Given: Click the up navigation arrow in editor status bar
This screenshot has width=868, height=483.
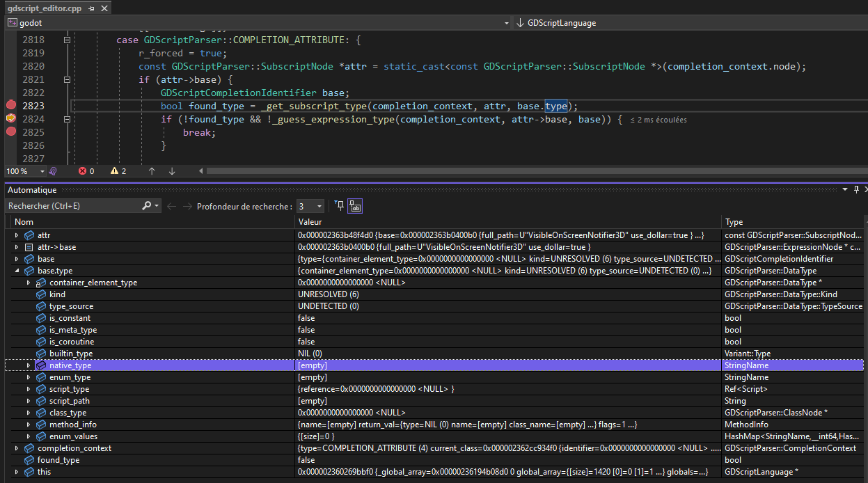Looking at the screenshot, I should pos(152,171).
